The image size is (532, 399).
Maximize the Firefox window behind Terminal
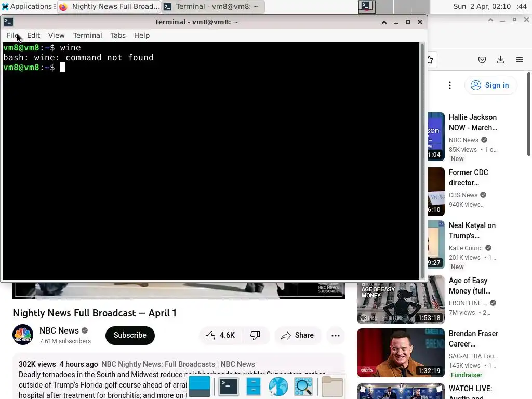click(514, 20)
